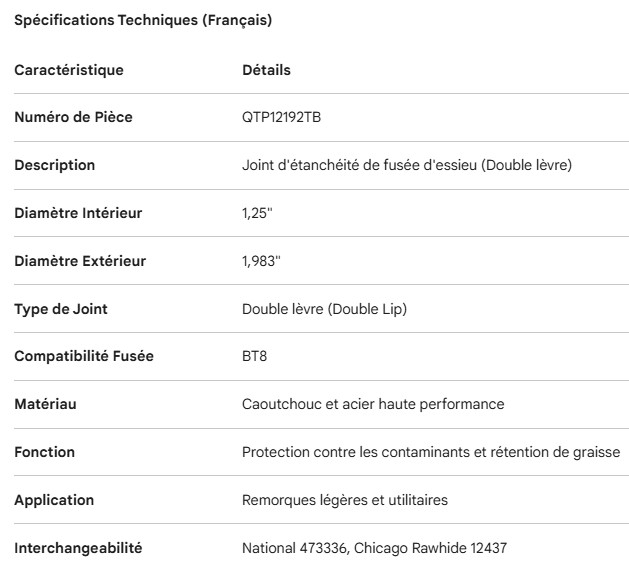Image resolution: width=629 pixels, height=565 pixels.
Task: Click the 'Type de Joint' label
Action: pos(61,309)
